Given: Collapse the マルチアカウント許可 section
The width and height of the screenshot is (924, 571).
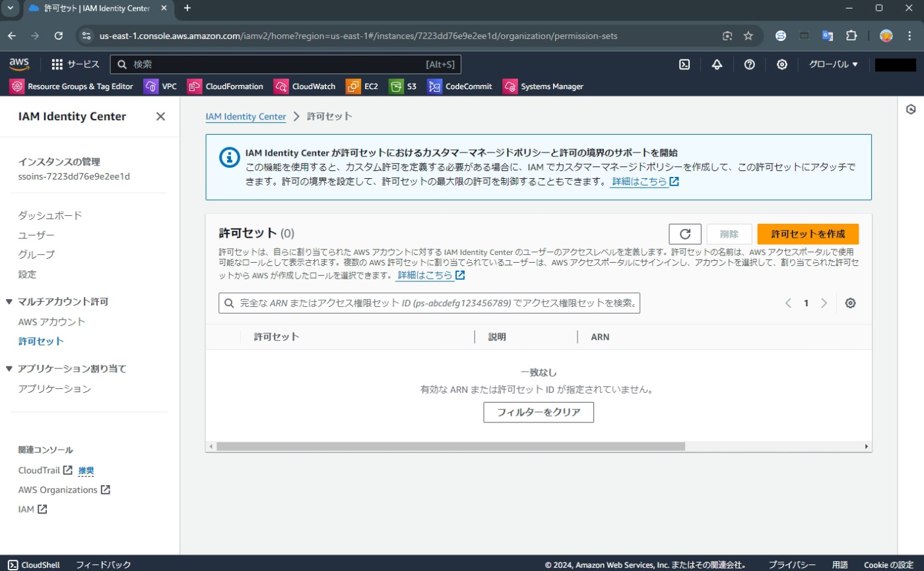Looking at the screenshot, I should point(9,302).
